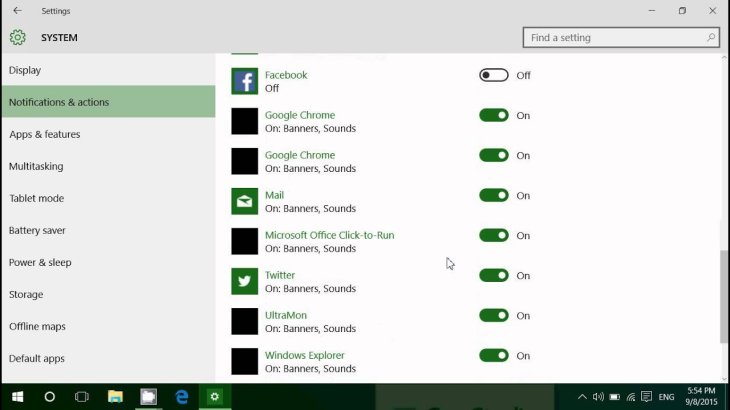The width and height of the screenshot is (730, 410).
Task: Select Notifications & actions in sidebar
Action: click(x=108, y=102)
